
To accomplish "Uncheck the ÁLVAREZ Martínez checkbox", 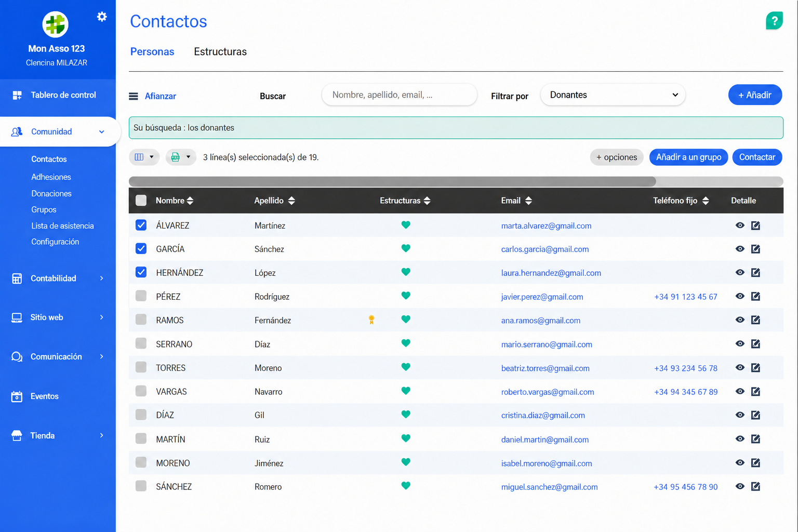I will (x=141, y=225).
